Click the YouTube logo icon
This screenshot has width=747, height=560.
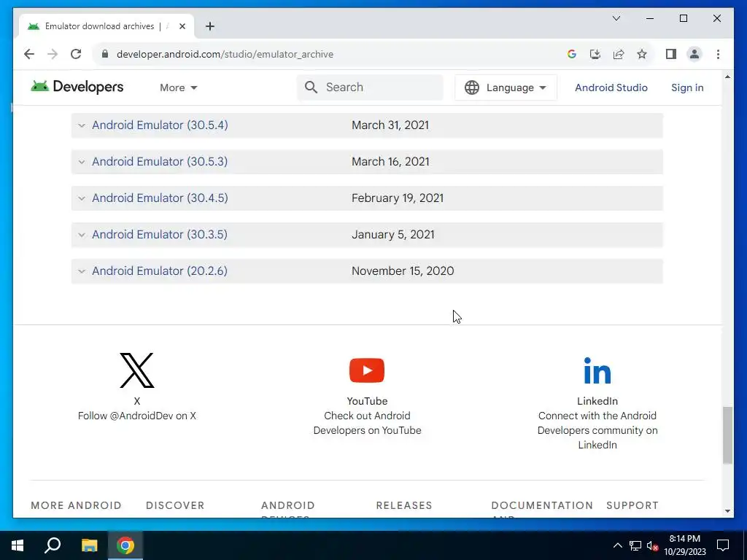click(x=367, y=370)
